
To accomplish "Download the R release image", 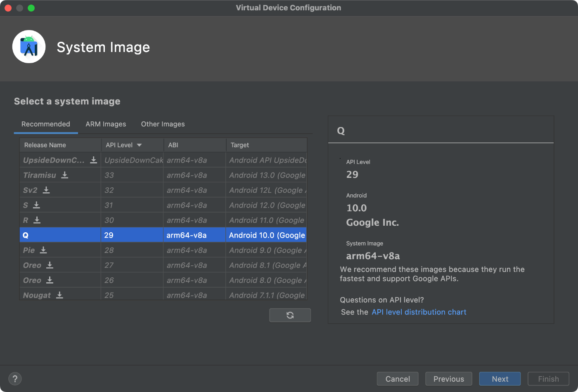I will [37, 220].
